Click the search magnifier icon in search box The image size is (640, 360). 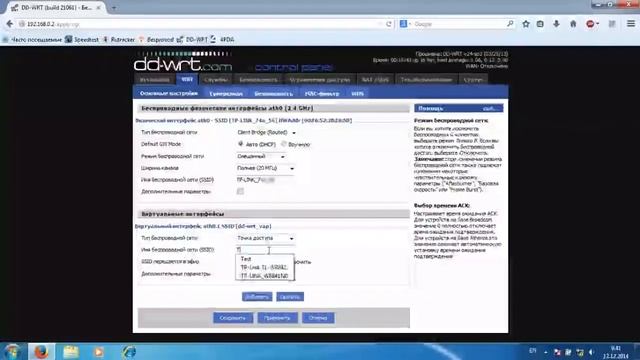(510, 24)
